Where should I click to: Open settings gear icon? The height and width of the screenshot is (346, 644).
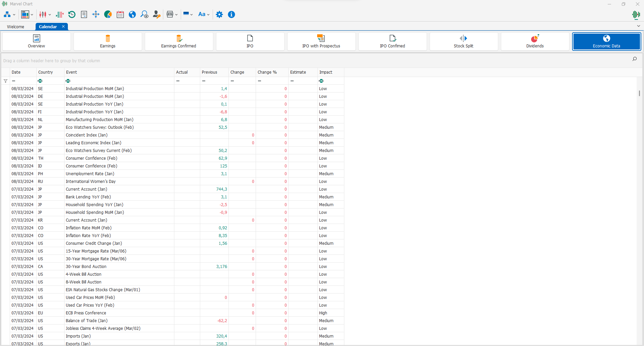tap(219, 14)
